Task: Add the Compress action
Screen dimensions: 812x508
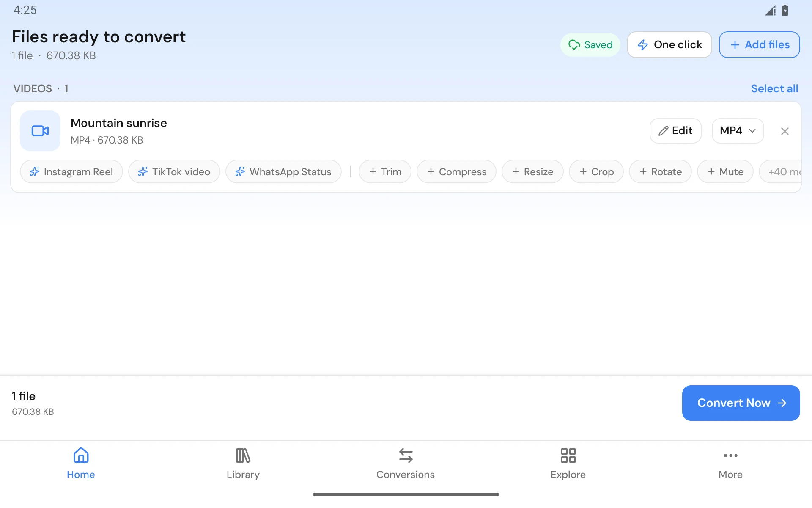Action: [456, 171]
